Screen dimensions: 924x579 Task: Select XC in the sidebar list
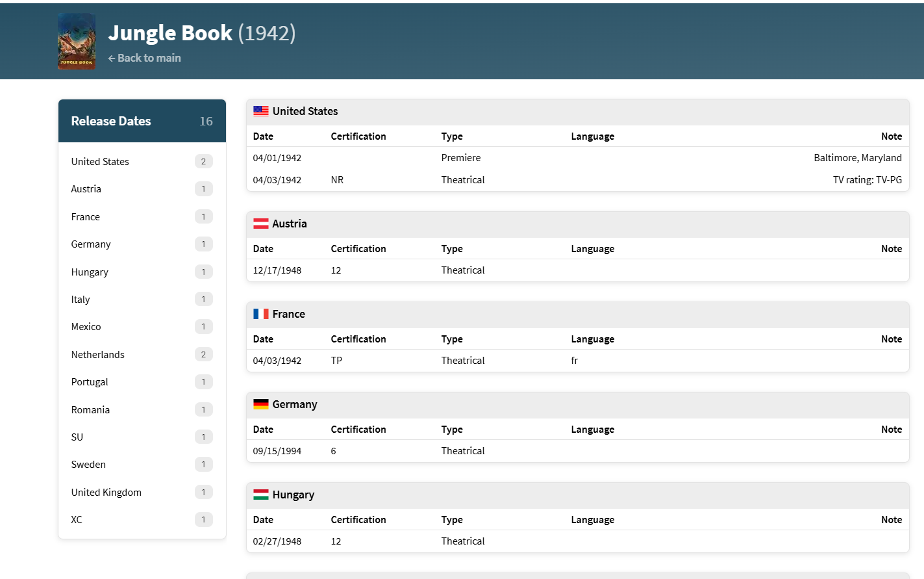77,520
